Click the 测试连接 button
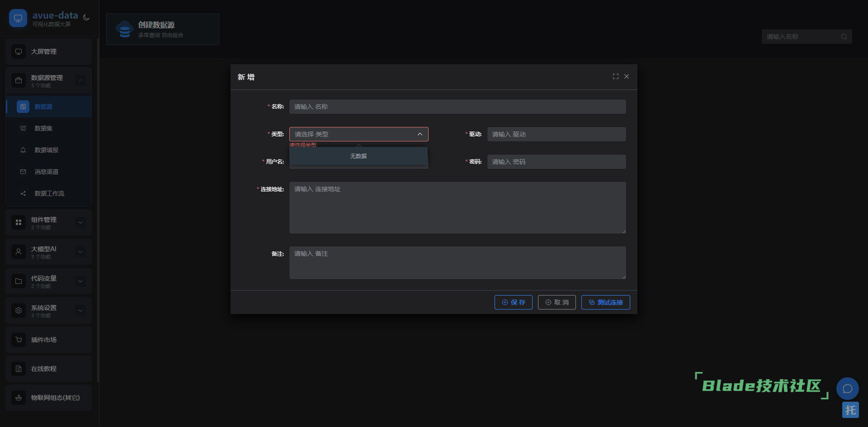 (x=605, y=302)
